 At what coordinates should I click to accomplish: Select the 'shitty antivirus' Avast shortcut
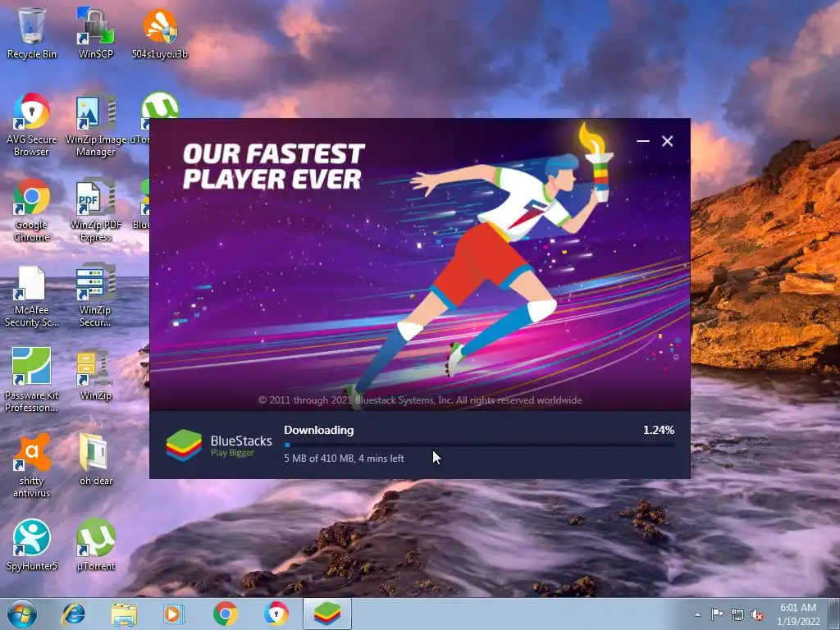(x=32, y=466)
